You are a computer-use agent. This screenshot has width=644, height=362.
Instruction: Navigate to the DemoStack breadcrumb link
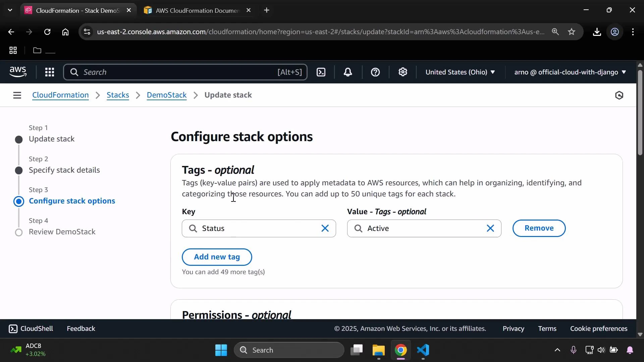point(167,95)
